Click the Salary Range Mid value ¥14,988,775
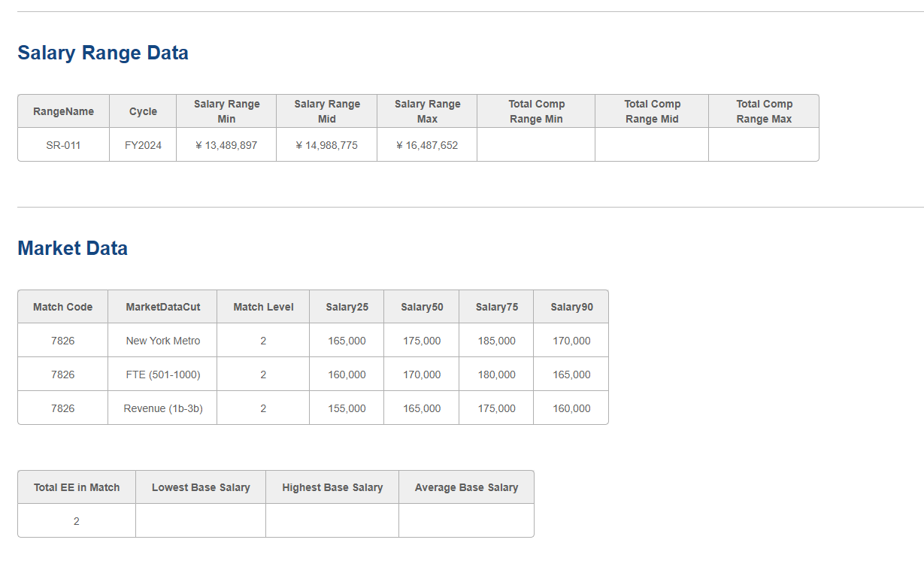924x567 pixels. [326, 144]
